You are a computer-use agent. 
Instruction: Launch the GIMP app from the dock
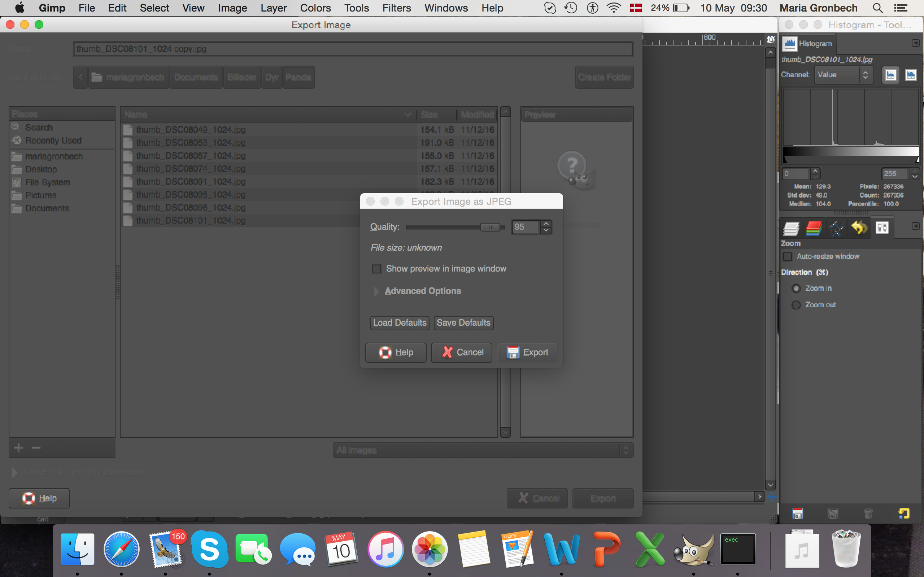pyautogui.click(x=693, y=550)
